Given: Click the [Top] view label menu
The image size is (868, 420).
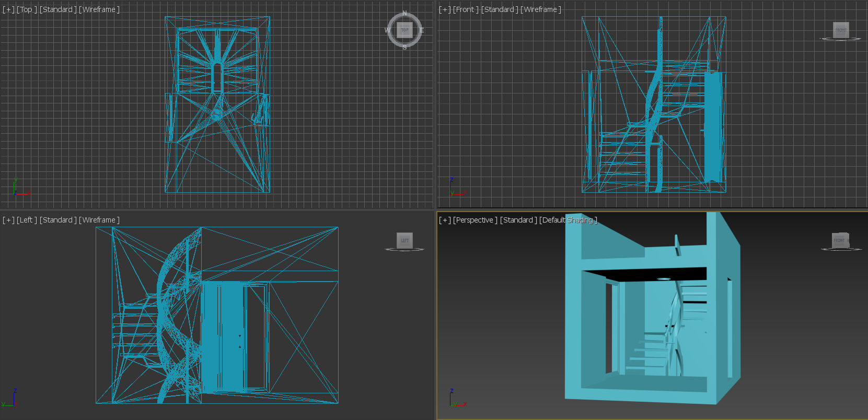Looking at the screenshot, I should point(27,9).
